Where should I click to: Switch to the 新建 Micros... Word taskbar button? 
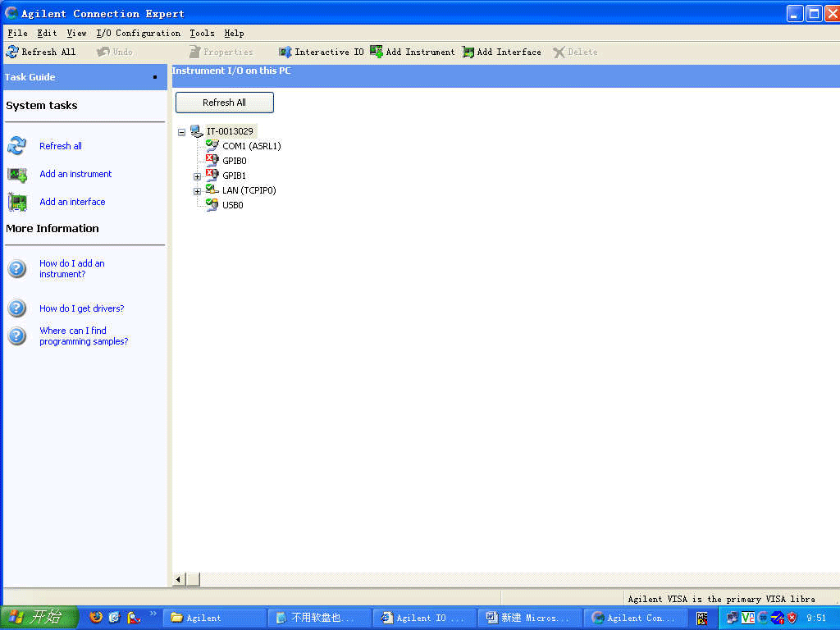coord(529,618)
